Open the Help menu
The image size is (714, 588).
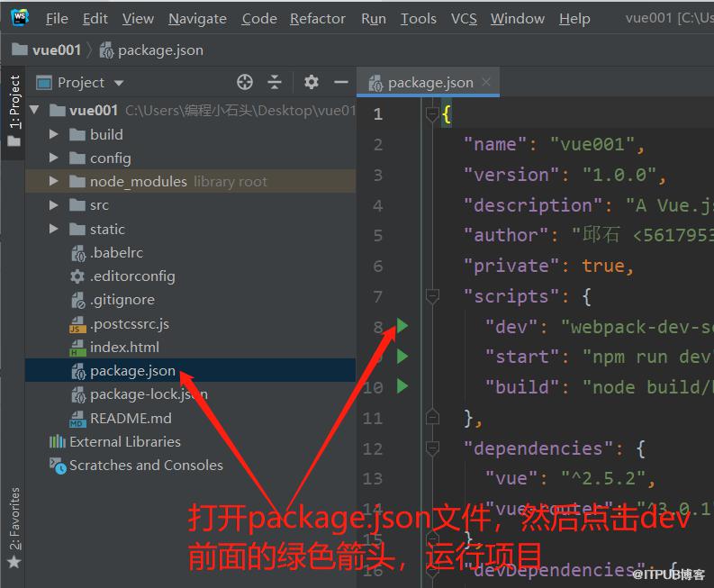(x=574, y=19)
